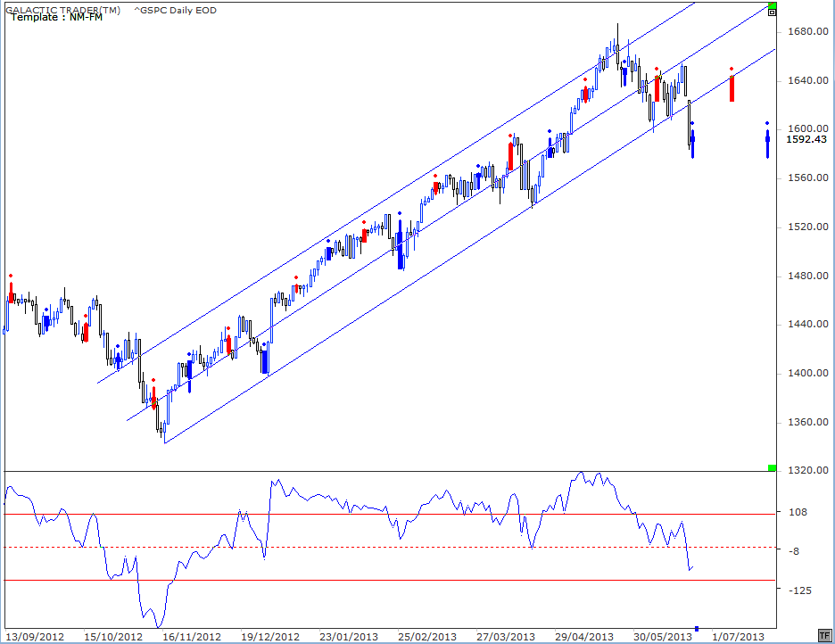This screenshot has height=644, width=835.
Task: Click the 19/12/2012 date label
Action: tap(270, 637)
